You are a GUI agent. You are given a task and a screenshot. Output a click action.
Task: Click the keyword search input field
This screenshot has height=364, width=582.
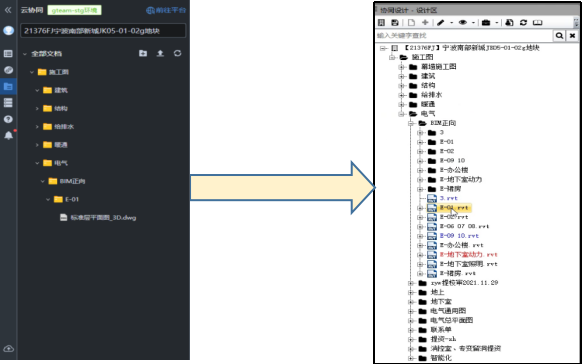(x=464, y=36)
